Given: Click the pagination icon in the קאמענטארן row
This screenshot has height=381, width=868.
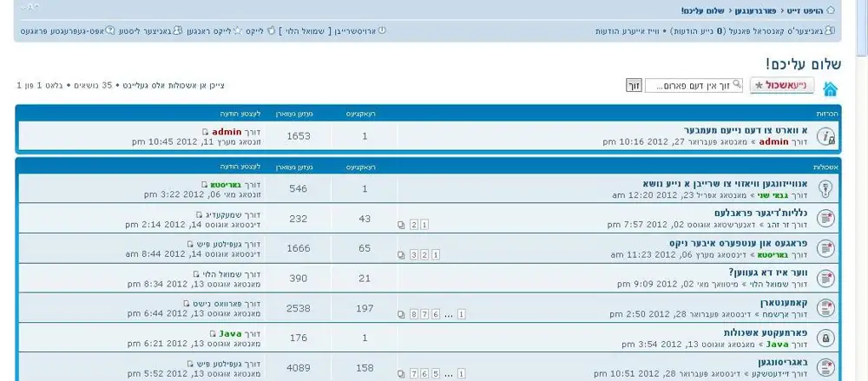Looking at the screenshot, I should 401,314.
